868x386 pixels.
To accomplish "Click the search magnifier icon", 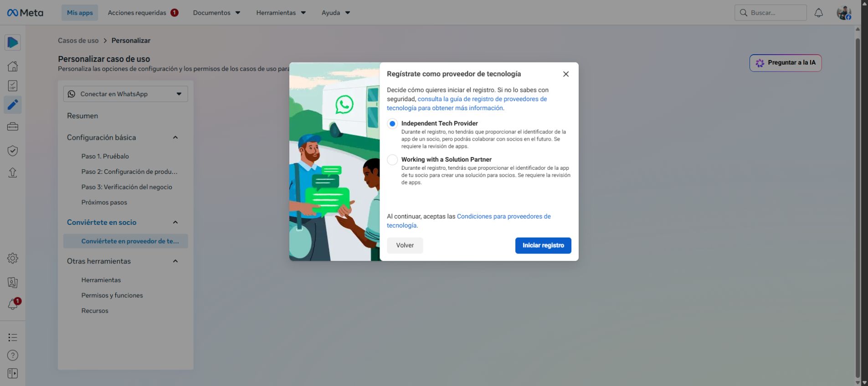I will [x=744, y=13].
